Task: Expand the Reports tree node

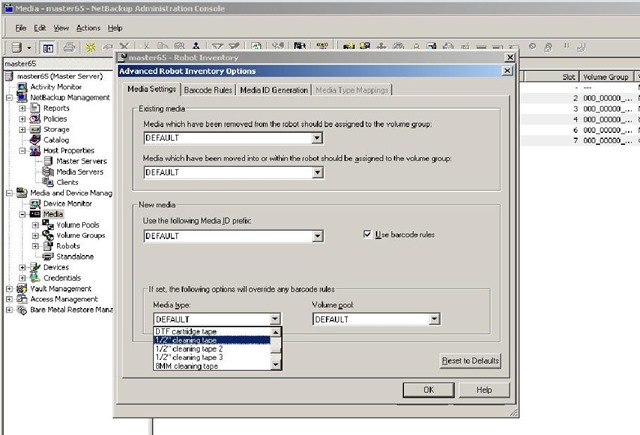Action: tap(22, 108)
